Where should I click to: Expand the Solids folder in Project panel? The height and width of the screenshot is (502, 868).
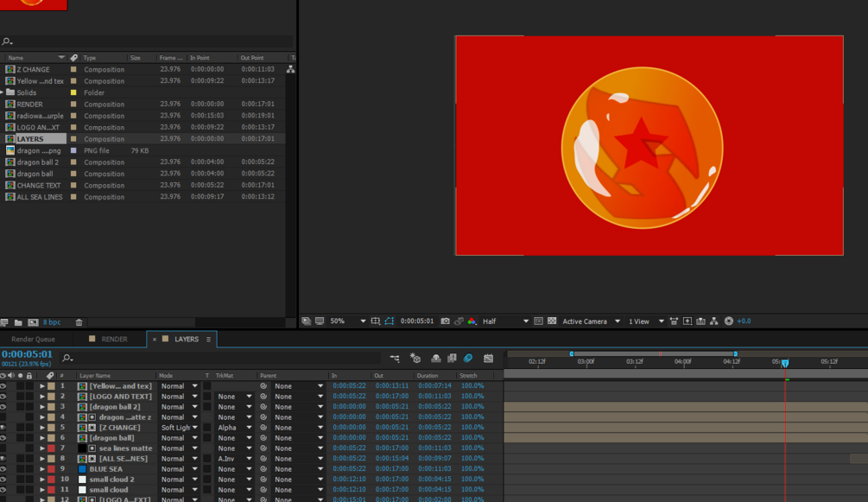(x=3, y=92)
